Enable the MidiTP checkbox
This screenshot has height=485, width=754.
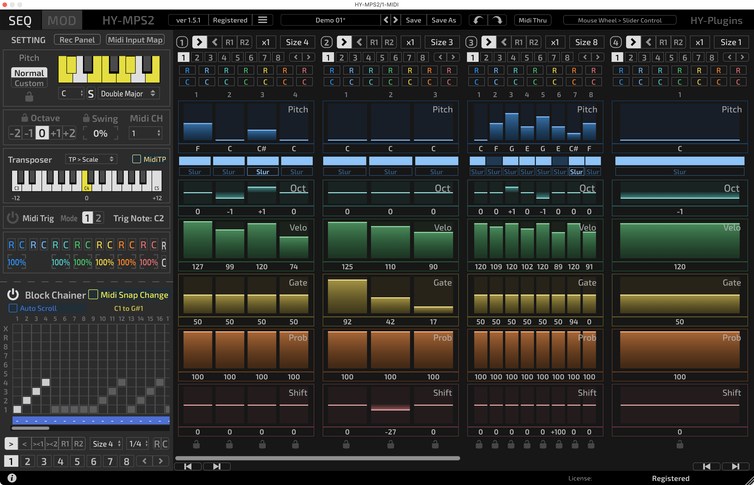137,159
